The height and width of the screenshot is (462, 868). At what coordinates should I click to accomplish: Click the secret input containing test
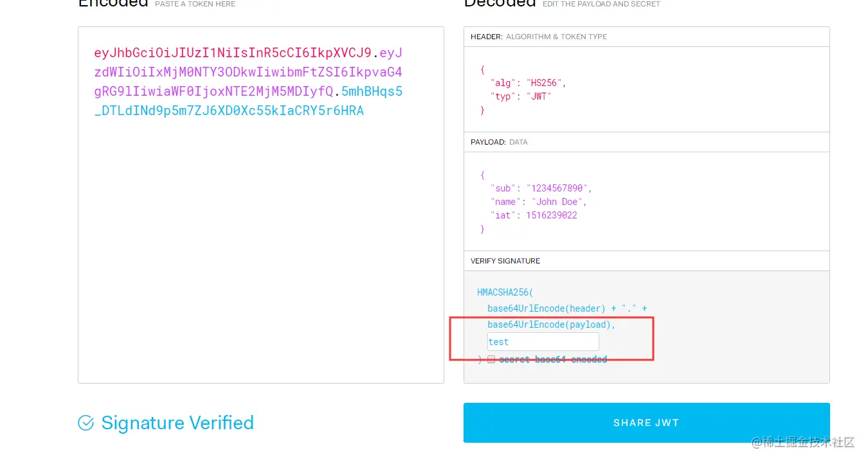point(543,342)
